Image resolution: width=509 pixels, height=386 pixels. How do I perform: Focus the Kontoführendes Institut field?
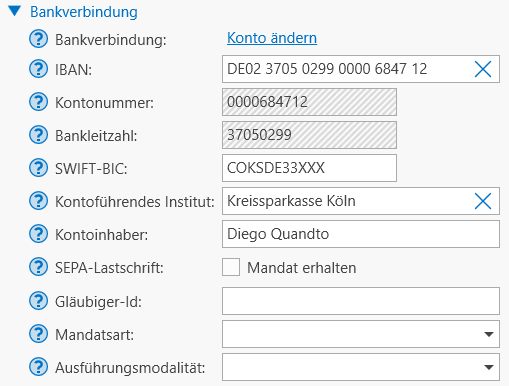pos(361,201)
